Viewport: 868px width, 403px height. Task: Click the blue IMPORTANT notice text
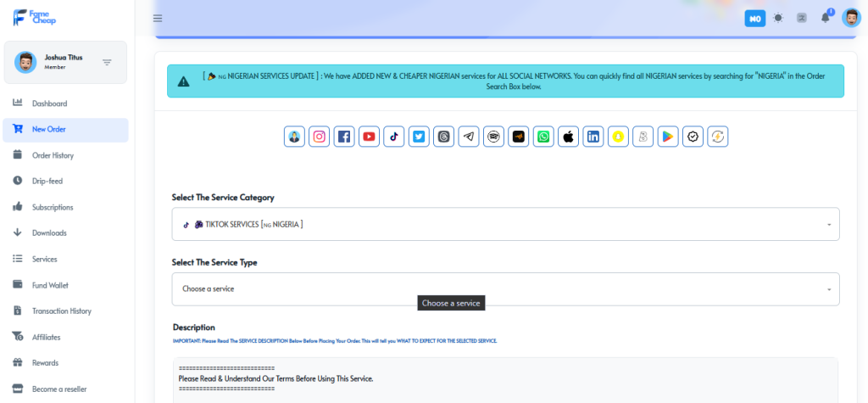click(335, 341)
